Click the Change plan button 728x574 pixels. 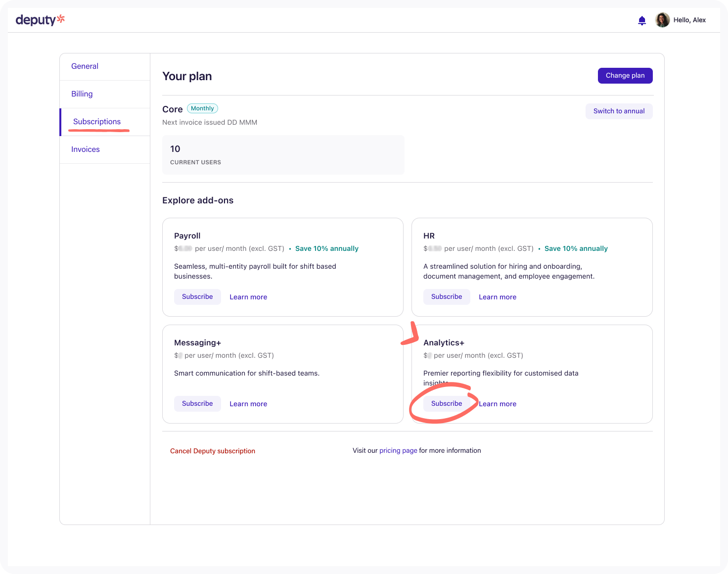(625, 76)
